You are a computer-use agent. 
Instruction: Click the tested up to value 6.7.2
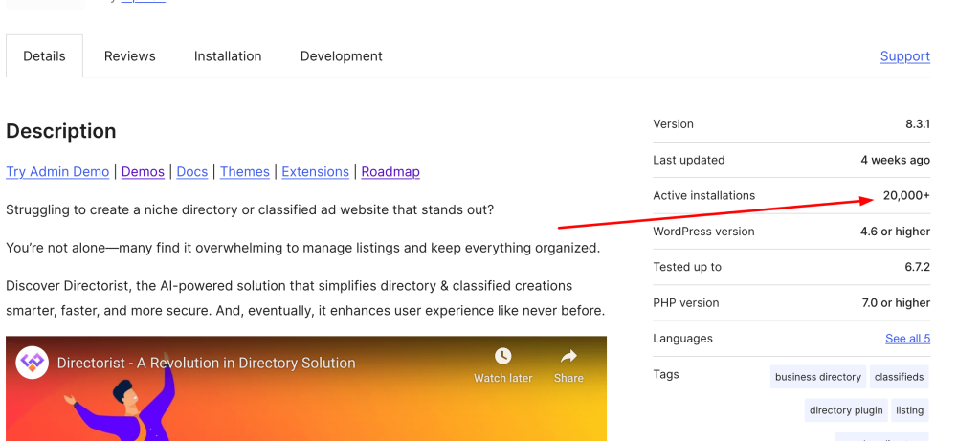(918, 267)
